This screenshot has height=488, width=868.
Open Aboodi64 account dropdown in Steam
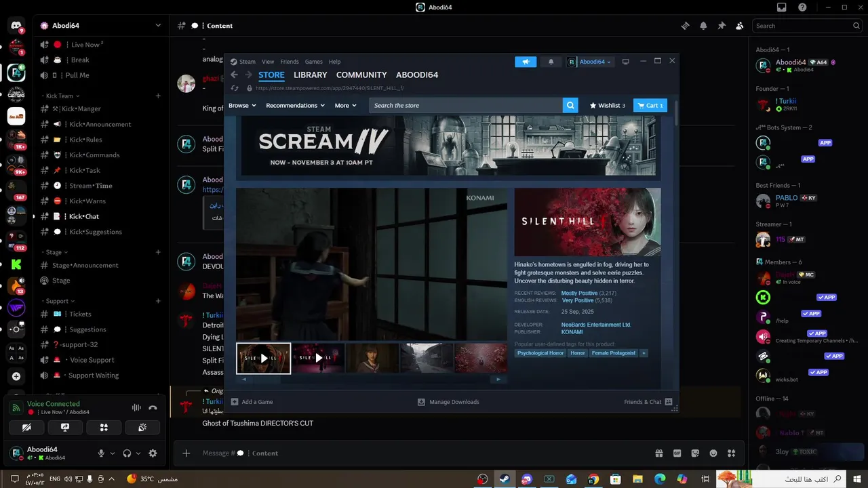589,62
